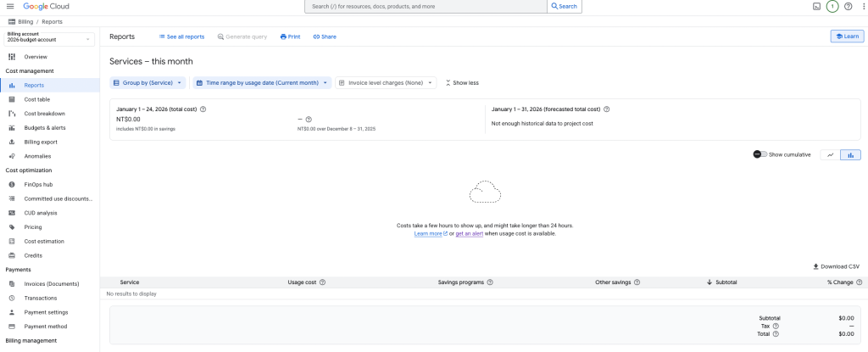
Task: Switch to line chart view
Action: pos(831,154)
